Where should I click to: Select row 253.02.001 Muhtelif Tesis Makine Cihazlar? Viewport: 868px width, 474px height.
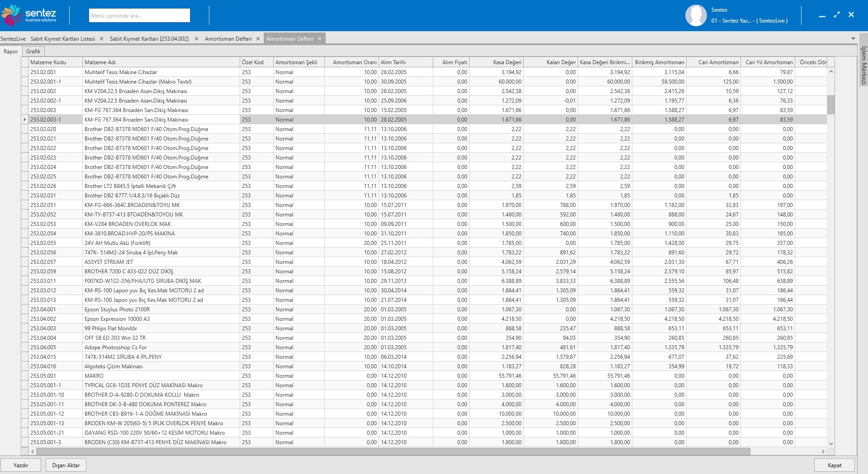click(x=424, y=72)
